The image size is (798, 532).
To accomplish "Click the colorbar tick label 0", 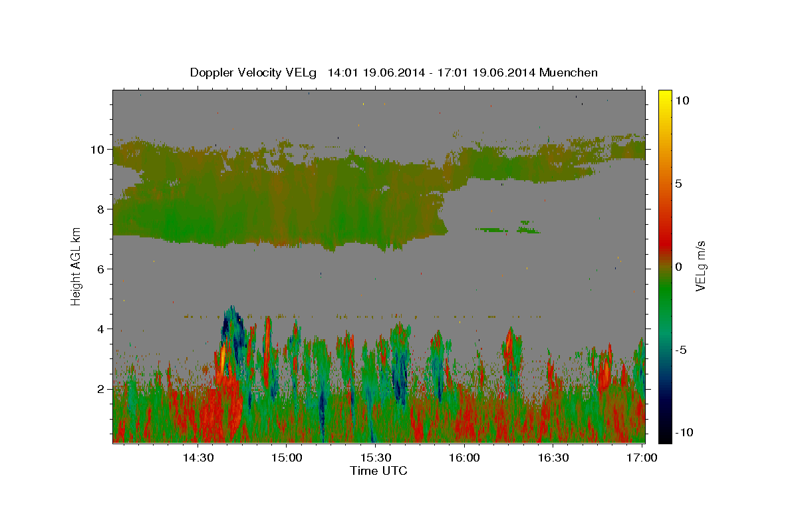I will [680, 267].
